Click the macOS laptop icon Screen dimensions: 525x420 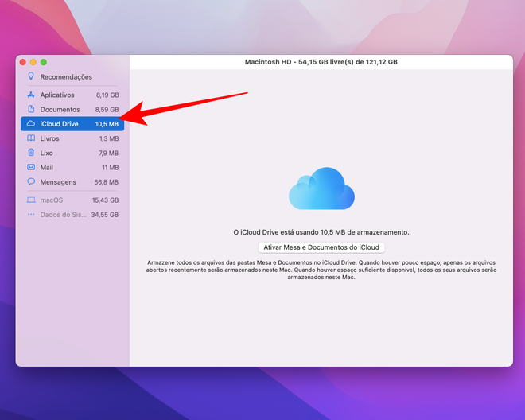[x=31, y=200]
